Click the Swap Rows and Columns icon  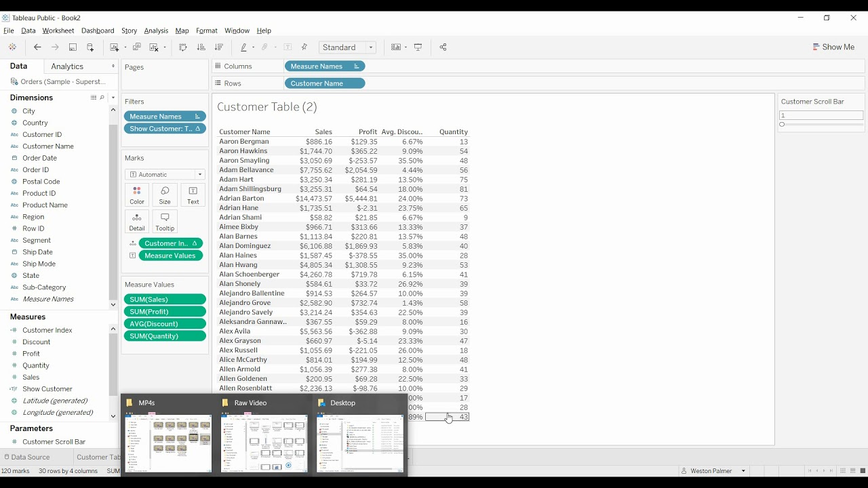183,47
